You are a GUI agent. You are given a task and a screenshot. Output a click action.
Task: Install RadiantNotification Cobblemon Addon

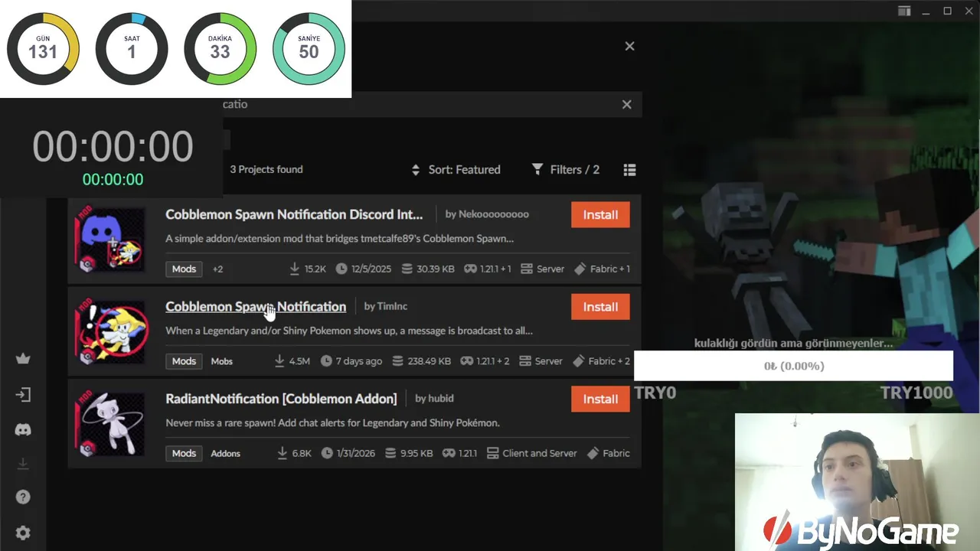(600, 399)
